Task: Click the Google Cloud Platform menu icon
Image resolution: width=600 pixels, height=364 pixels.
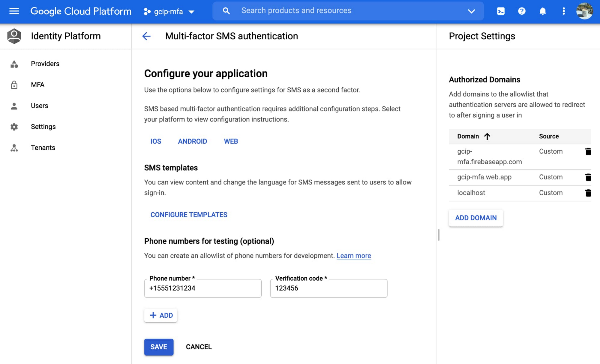Action: coord(14,11)
